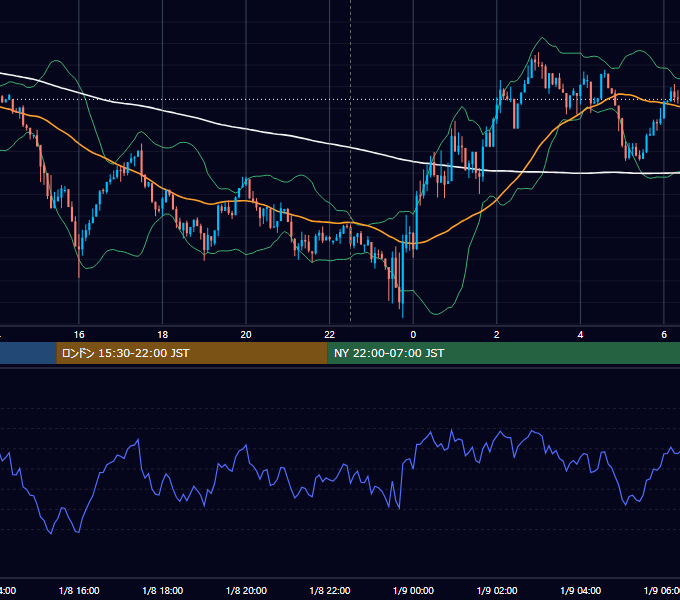The image size is (680, 600).
Task: Click the 1/8 20:00 date label
Action: coord(246,590)
